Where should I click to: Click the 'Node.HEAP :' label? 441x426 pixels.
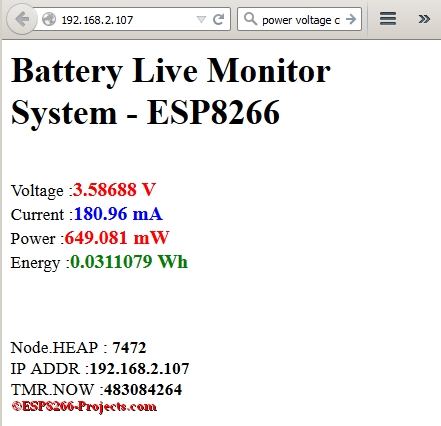(59, 348)
